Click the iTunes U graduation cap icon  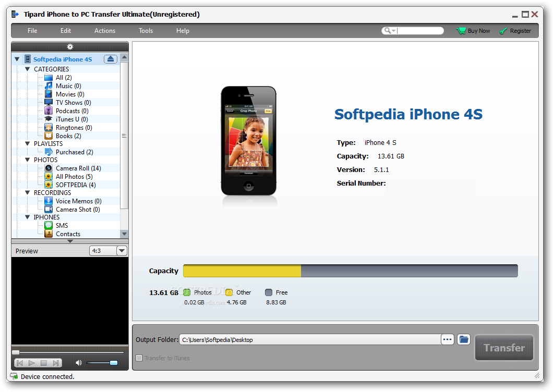point(49,119)
